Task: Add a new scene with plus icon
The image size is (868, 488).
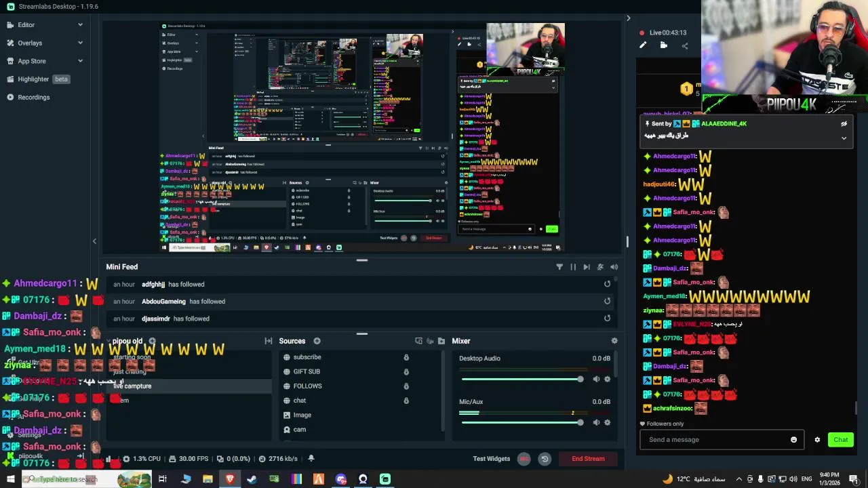Action: click(153, 341)
